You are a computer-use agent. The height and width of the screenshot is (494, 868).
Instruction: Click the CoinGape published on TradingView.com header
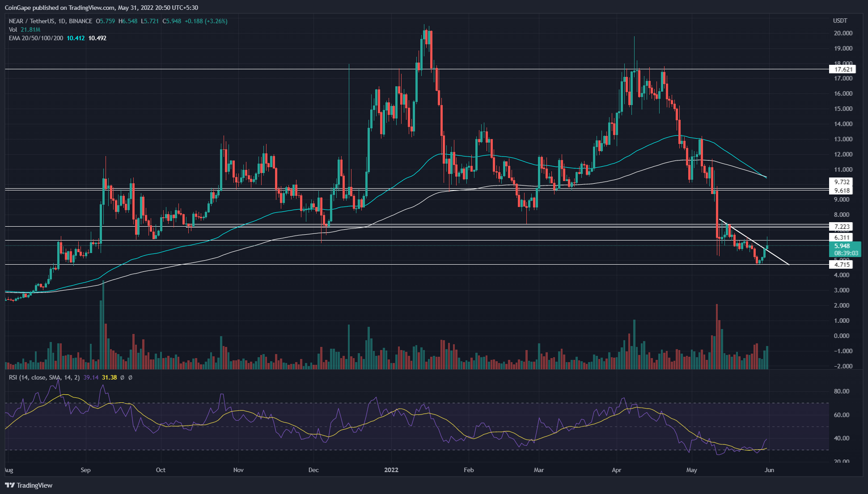click(101, 8)
